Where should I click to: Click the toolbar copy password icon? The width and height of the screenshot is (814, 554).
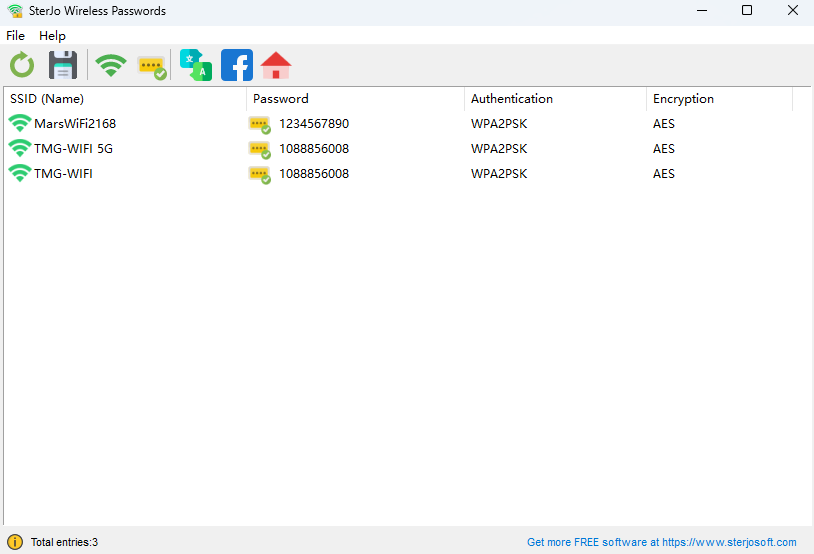[152, 67]
